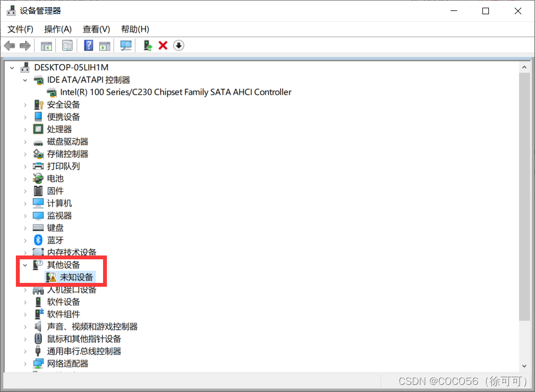Expand the 软件设备 category

click(25, 302)
